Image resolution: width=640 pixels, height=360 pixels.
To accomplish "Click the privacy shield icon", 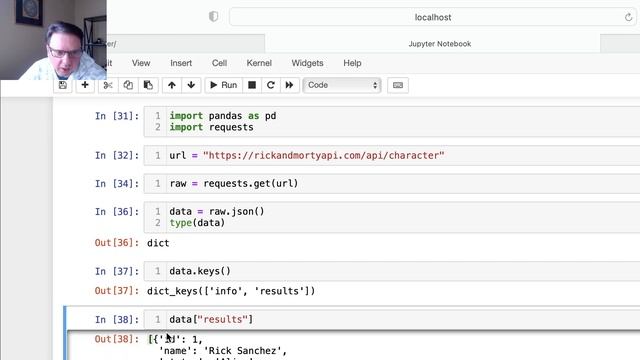I will 213,17.
